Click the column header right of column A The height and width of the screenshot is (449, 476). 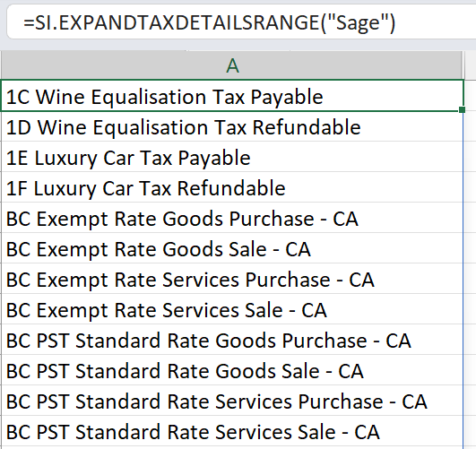[471, 65]
